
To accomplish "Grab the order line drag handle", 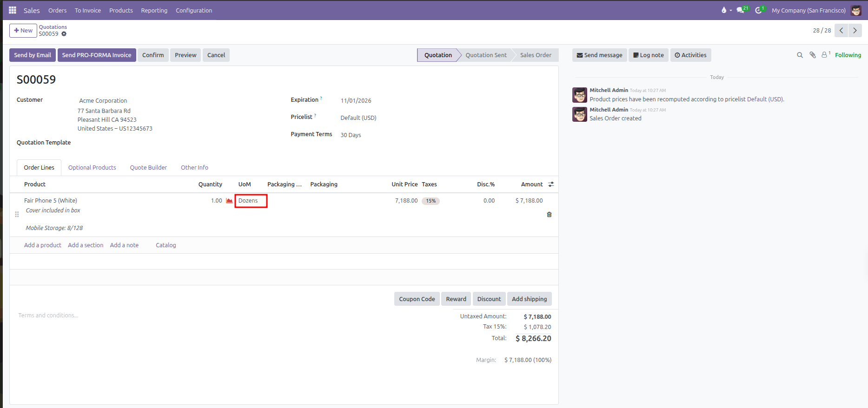I will 17,214.
